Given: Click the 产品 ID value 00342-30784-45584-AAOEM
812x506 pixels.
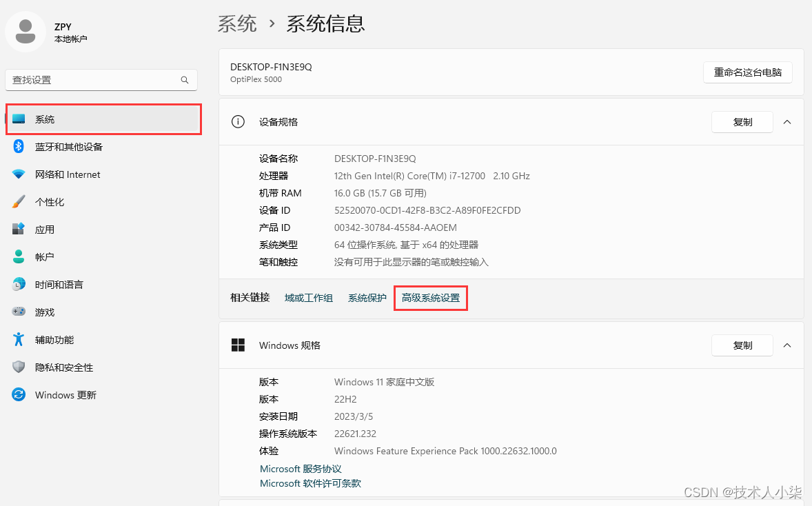Looking at the screenshot, I should point(396,228).
